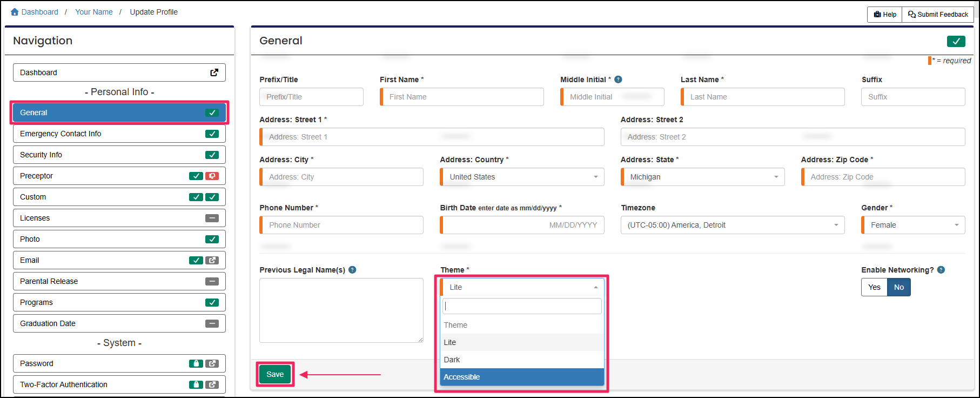Collapse the Theme dropdown showing Lite
This screenshot has width=980, height=398.
522,287
